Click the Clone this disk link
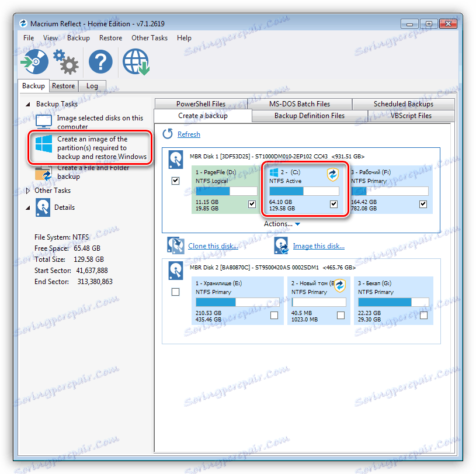 coord(213,246)
